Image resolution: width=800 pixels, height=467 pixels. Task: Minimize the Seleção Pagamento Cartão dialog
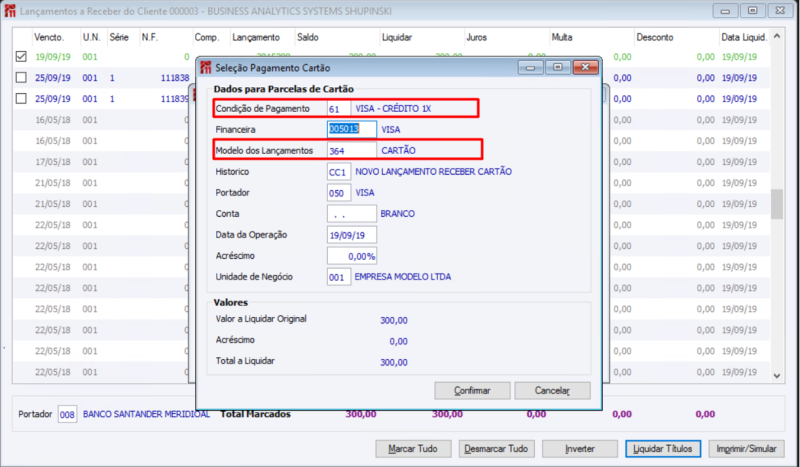pyautogui.click(x=531, y=67)
